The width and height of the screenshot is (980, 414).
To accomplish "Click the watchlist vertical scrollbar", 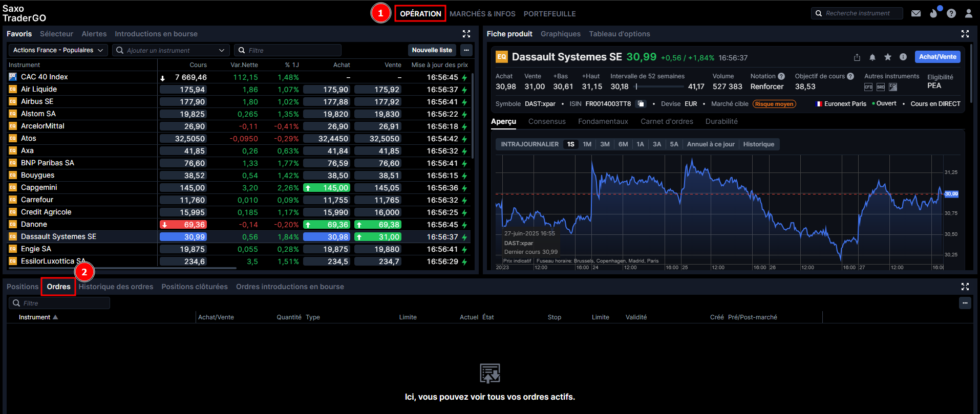I will pos(473,116).
